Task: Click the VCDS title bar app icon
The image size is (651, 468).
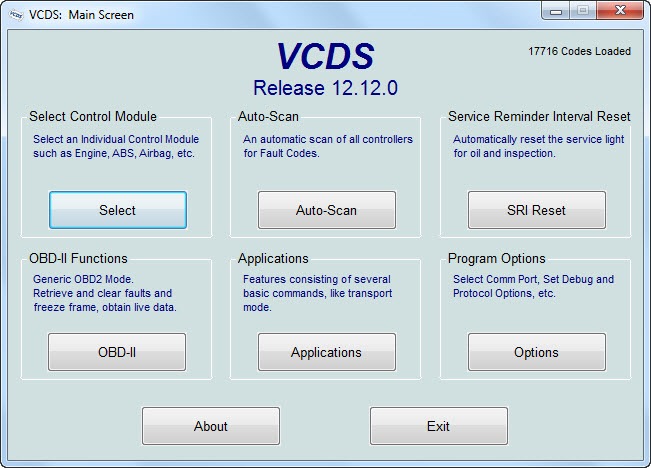Action: coord(16,15)
